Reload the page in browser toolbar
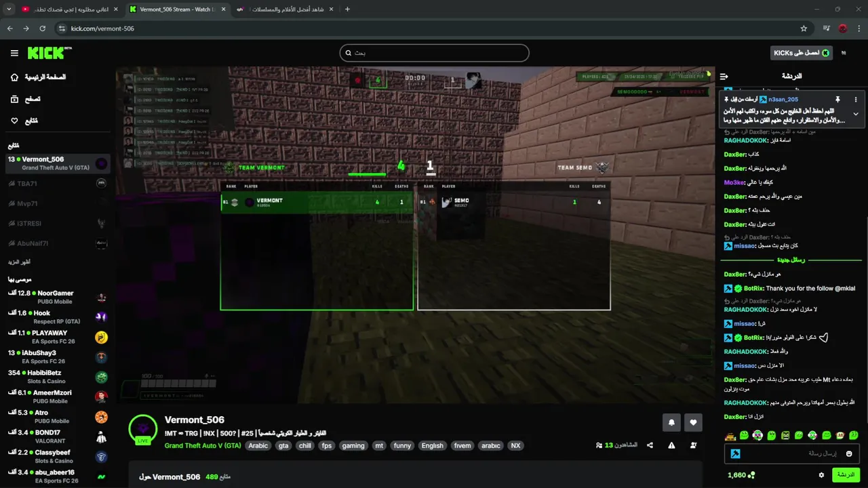The width and height of the screenshot is (868, 488). click(x=43, y=28)
